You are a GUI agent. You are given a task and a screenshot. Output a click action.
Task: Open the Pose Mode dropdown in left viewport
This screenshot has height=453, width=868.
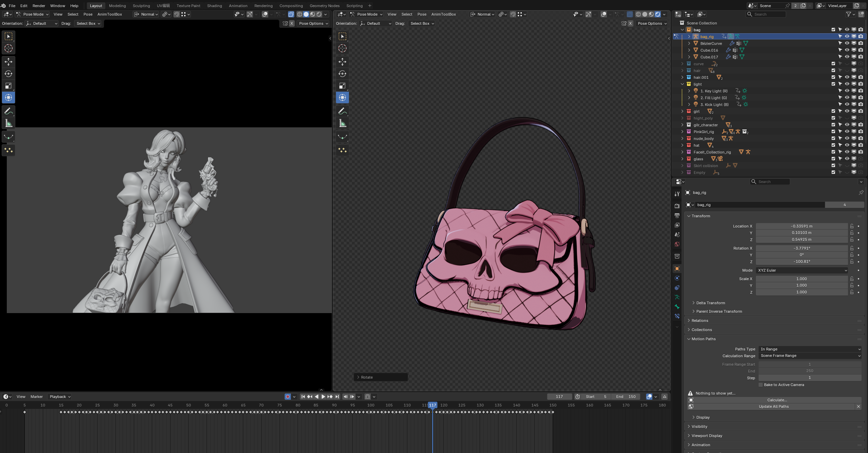pyautogui.click(x=33, y=14)
